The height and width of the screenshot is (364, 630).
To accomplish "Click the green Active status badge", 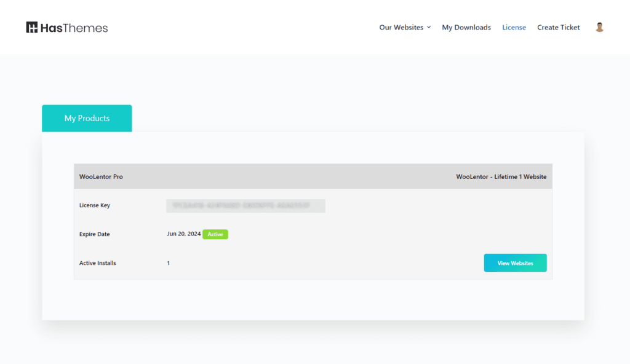I will 215,234.
